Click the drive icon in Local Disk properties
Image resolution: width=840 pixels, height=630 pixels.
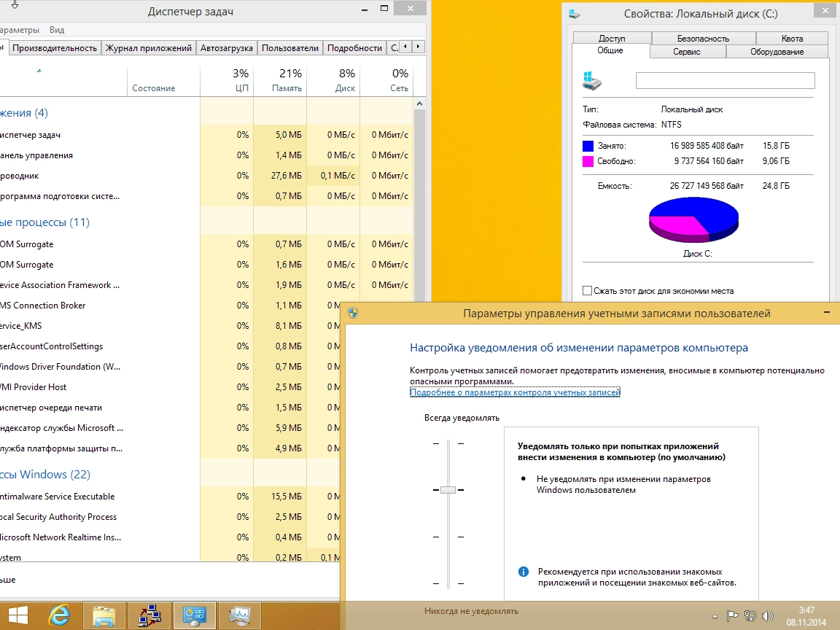(x=592, y=81)
